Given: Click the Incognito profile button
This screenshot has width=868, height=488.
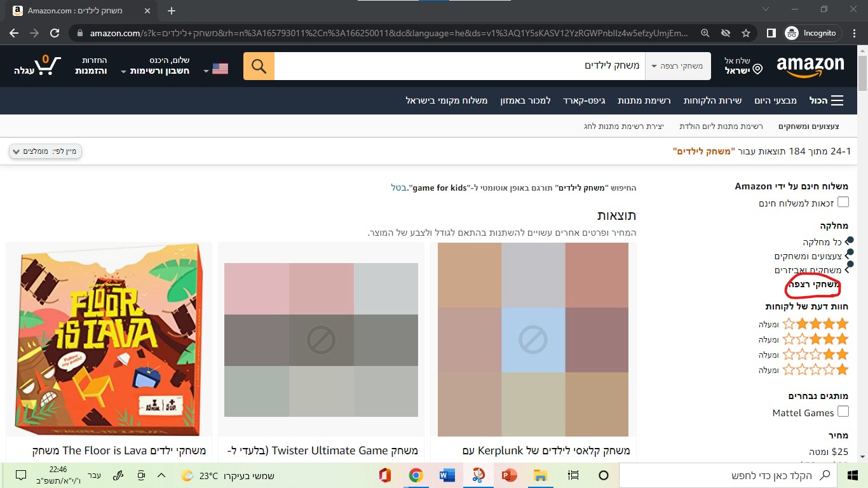Looking at the screenshot, I should click(x=812, y=33).
